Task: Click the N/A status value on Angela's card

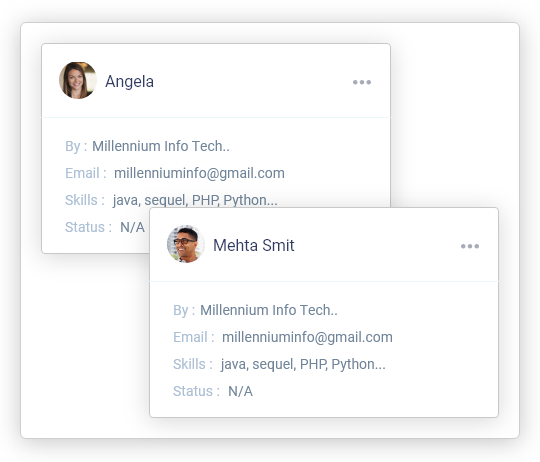Action: pos(132,227)
